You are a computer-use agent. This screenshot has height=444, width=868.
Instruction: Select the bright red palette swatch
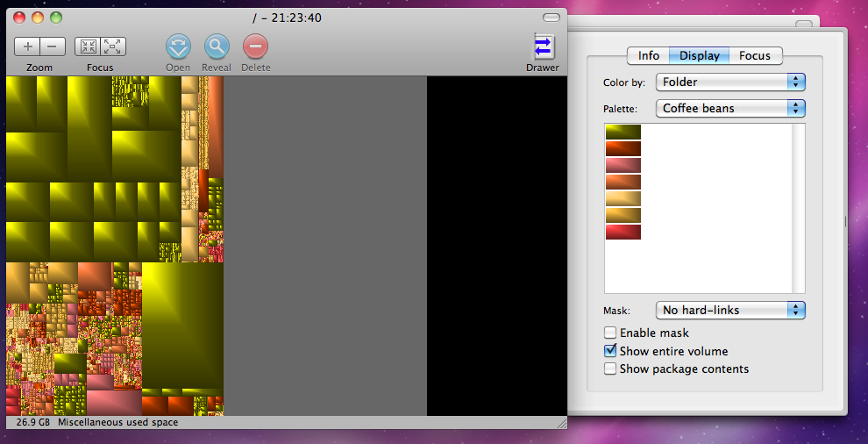[623, 232]
